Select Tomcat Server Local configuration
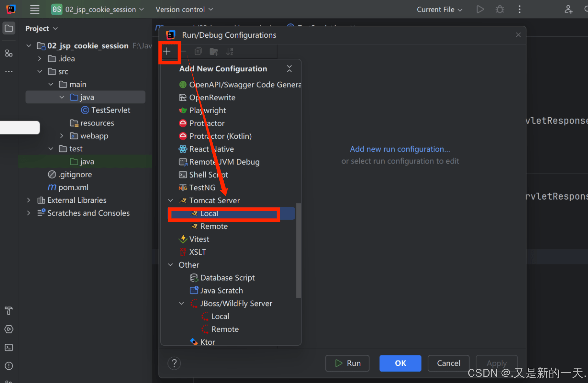588x383 pixels. tap(209, 214)
